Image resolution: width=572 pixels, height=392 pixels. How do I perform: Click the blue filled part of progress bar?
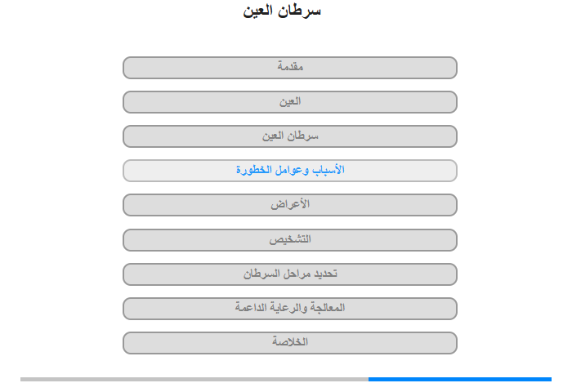tap(459, 379)
